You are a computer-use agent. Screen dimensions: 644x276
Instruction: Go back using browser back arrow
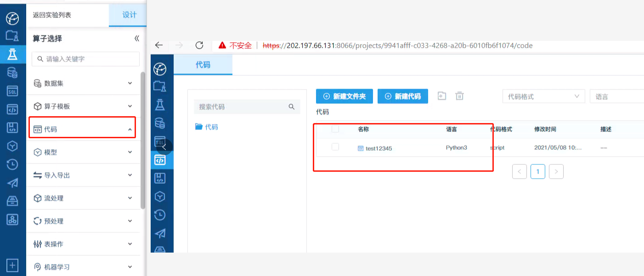click(x=159, y=45)
